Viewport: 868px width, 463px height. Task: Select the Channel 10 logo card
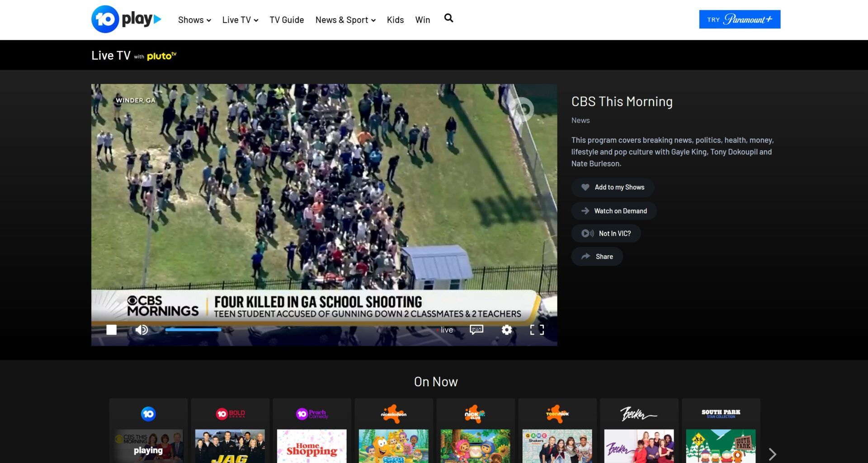pos(148,414)
